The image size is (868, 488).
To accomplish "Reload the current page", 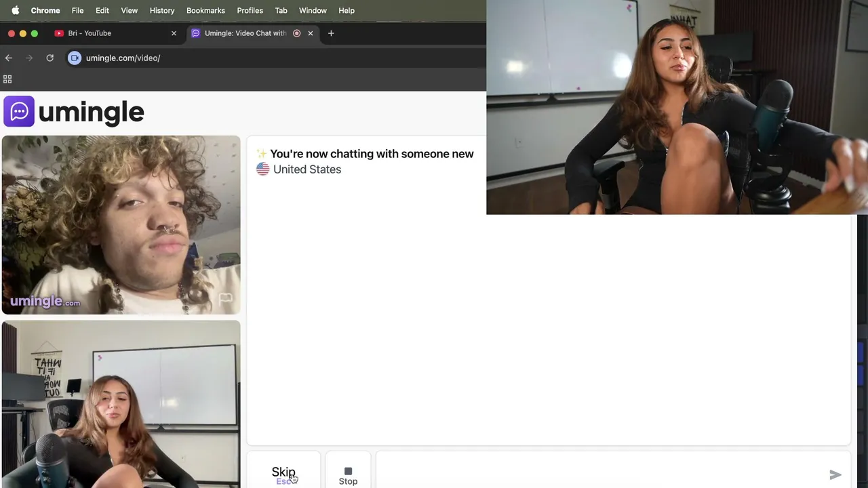I will pyautogui.click(x=50, y=58).
